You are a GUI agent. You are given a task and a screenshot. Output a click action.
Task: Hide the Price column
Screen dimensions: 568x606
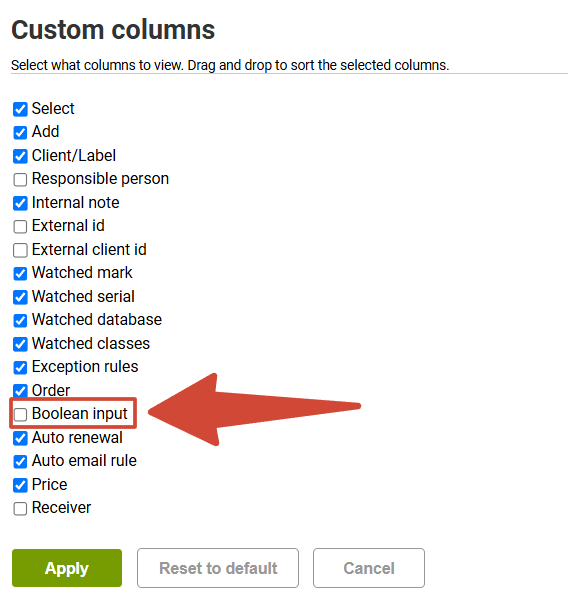20,485
